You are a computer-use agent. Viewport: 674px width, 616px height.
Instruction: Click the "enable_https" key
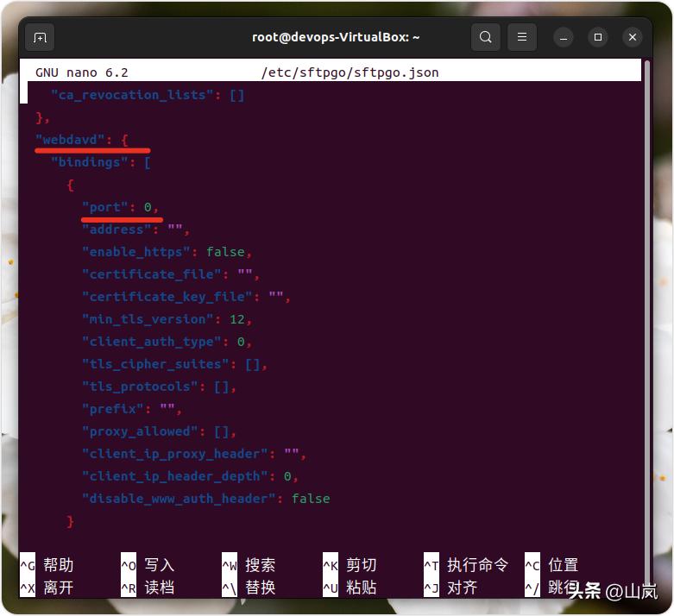pos(135,252)
